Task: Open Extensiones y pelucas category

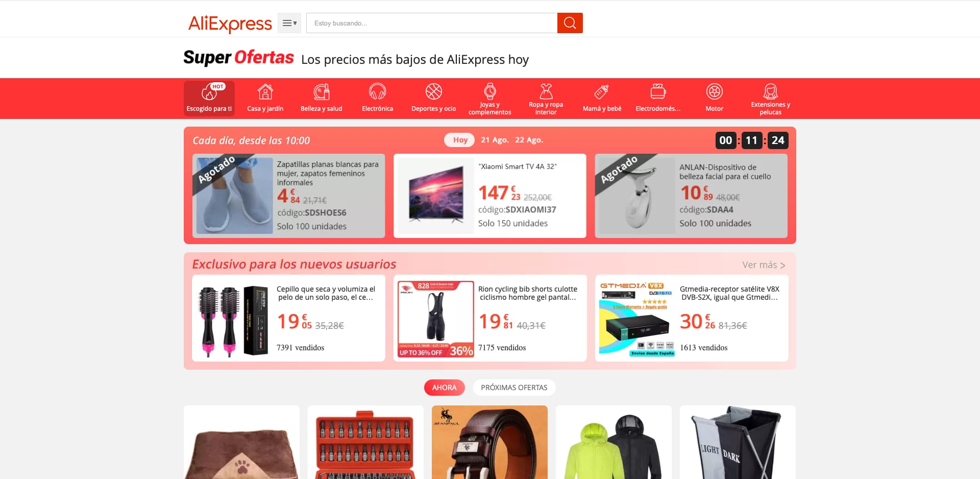Action: (770, 99)
